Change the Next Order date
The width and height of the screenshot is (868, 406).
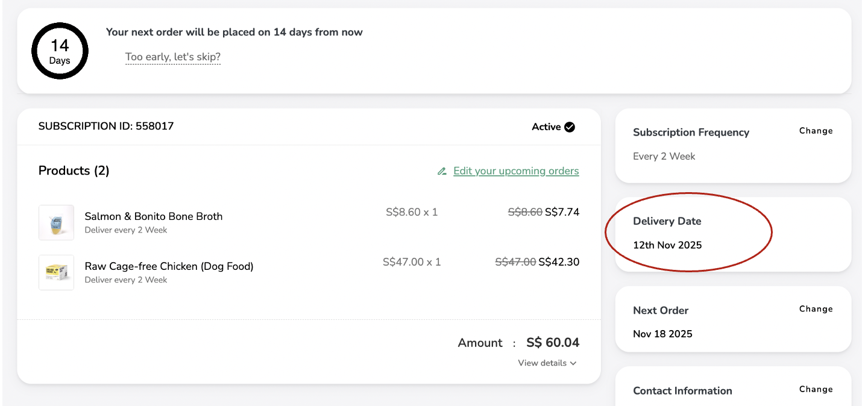(816, 309)
